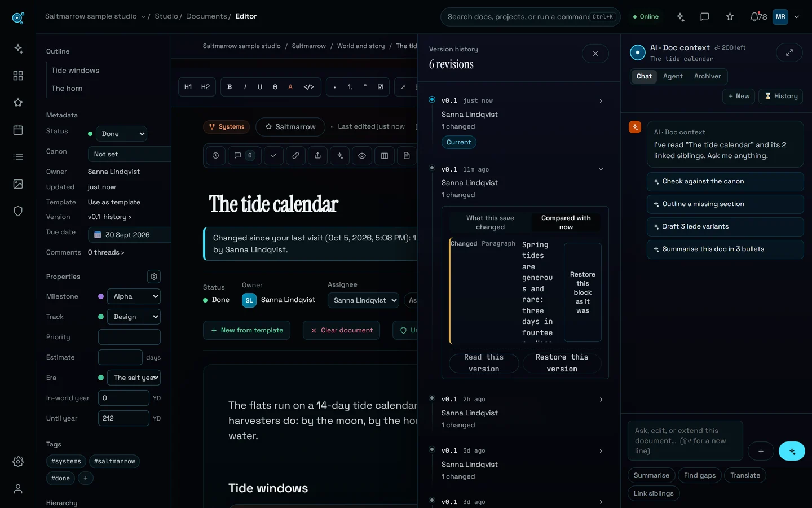Open the comments icon showing count 0
The height and width of the screenshot is (508, 812).
[244, 156]
